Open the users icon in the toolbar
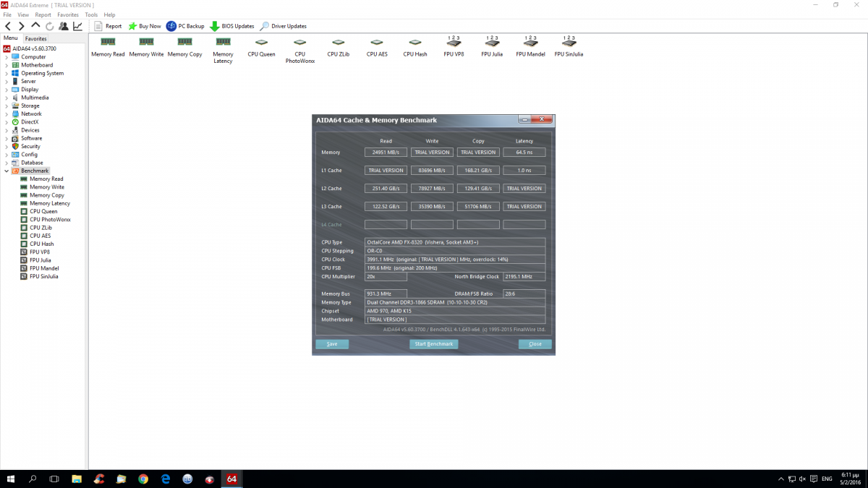 click(x=64, y=26)
